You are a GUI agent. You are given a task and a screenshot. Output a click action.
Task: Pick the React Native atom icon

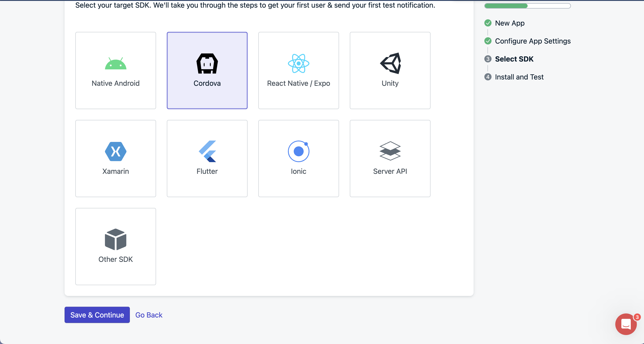tap(298, 63)
